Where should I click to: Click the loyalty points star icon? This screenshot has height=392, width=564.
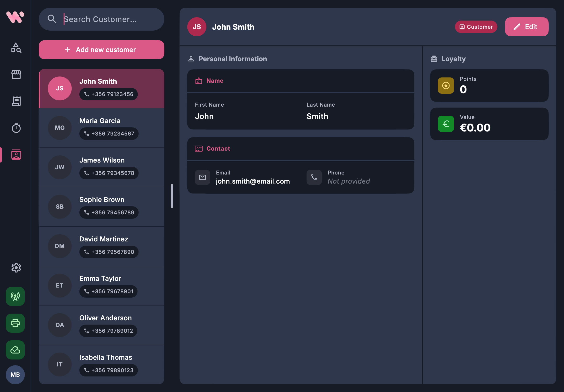tap(446, 86)
